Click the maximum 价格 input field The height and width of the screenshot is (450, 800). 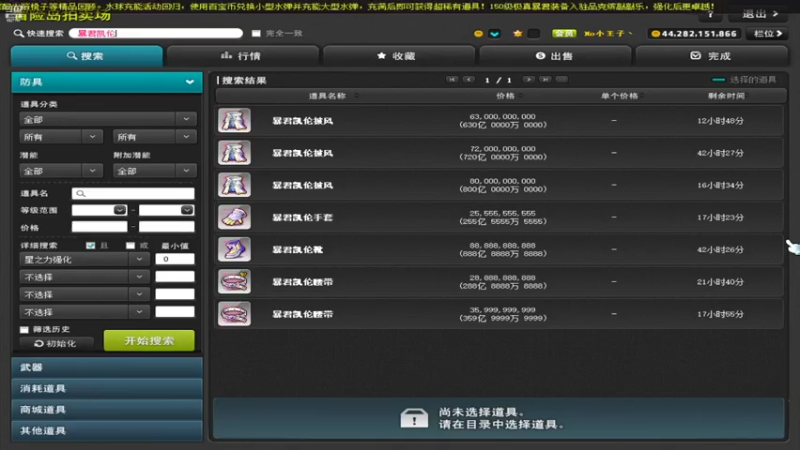[166, 227]
